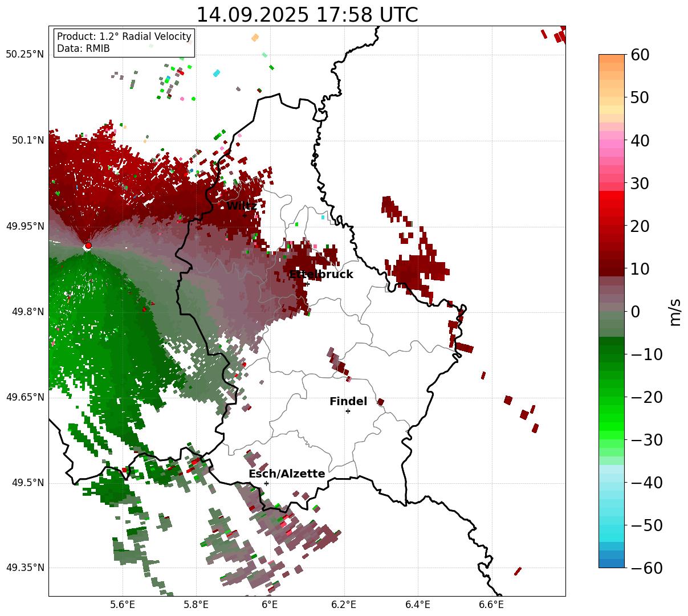The width and height of the screenshot is (688, 616).
Task: Click the colorbar label 40
Action: pos(641,140)
